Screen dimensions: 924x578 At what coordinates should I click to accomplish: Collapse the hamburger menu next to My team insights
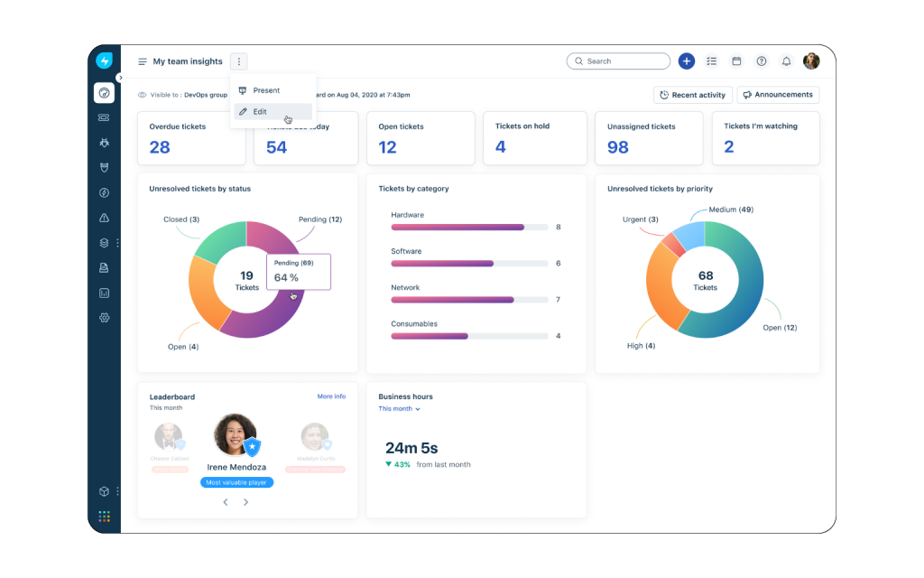click(142, 61)
